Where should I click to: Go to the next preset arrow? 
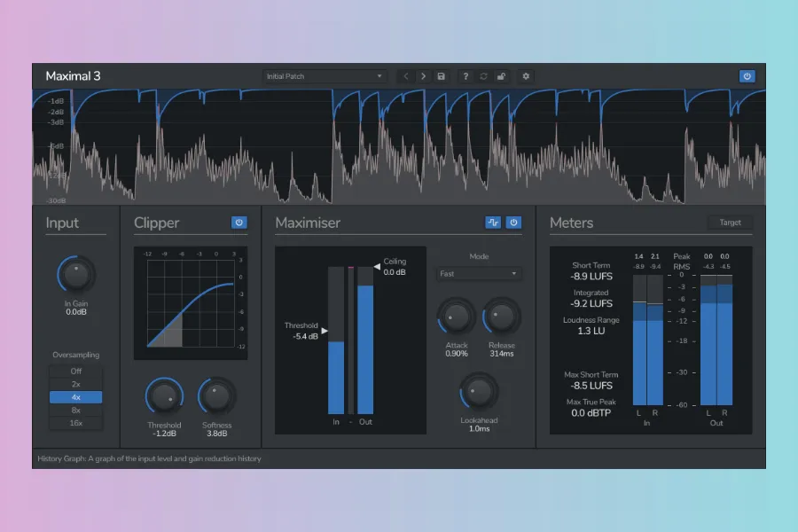pos(423,76)
